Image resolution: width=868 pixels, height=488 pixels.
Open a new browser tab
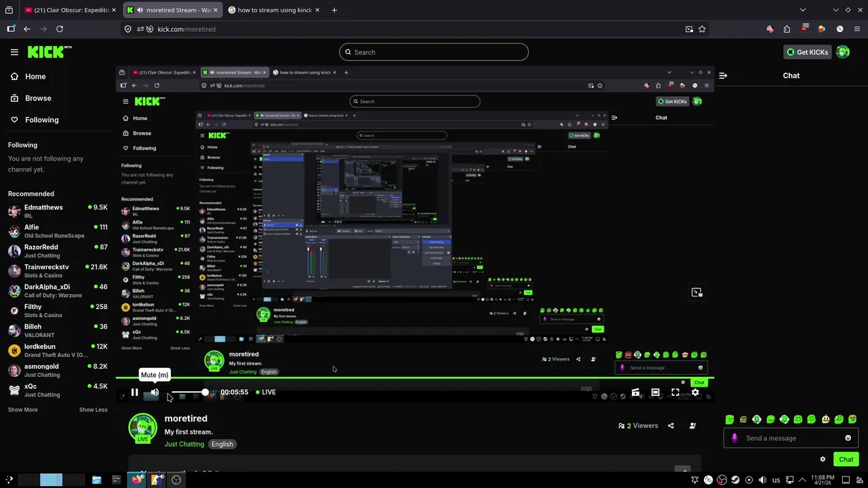point(334,10)
